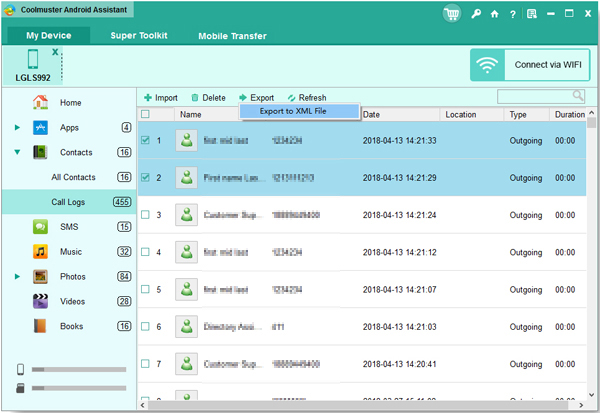Select the LGLS992 device phone icon
Viewport: 600px width, 413px height.
point(33,59)
